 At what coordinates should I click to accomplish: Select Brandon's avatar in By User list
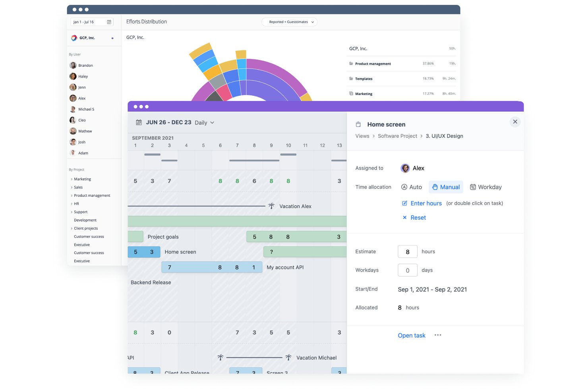pos(73,66)
